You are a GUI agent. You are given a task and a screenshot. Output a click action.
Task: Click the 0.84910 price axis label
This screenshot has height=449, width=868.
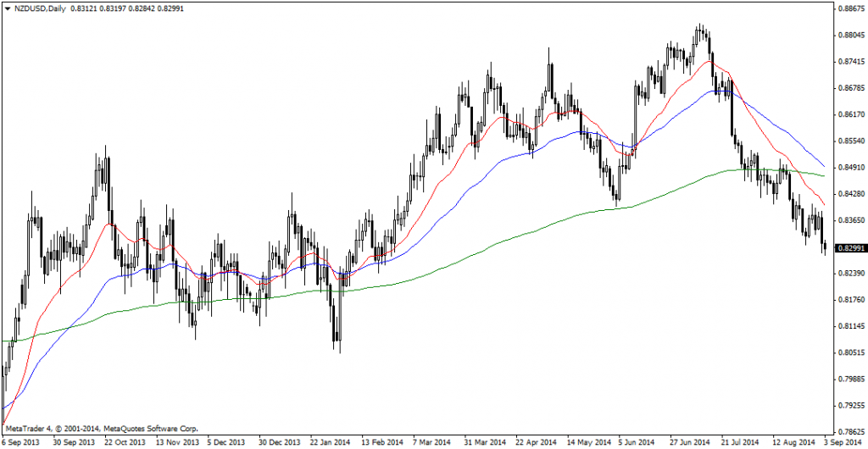click(850, 168)
